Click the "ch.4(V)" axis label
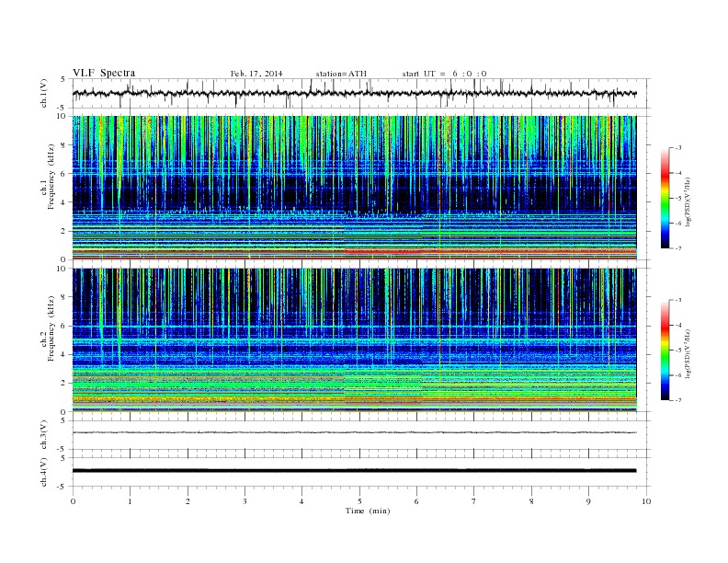Viewport: 728px width, 563px height. pos(44,472)
